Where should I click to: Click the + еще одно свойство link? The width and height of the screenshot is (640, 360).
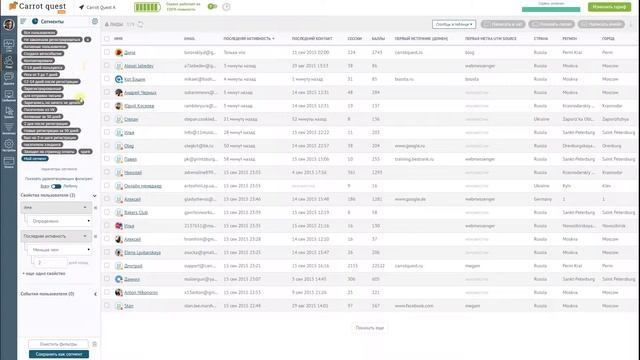point(44,273)
